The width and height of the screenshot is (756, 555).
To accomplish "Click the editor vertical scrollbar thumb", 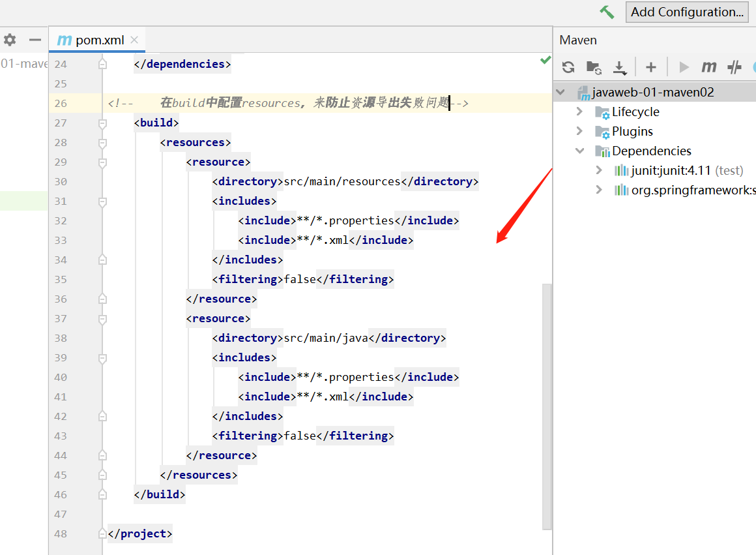I will (547, 407).
